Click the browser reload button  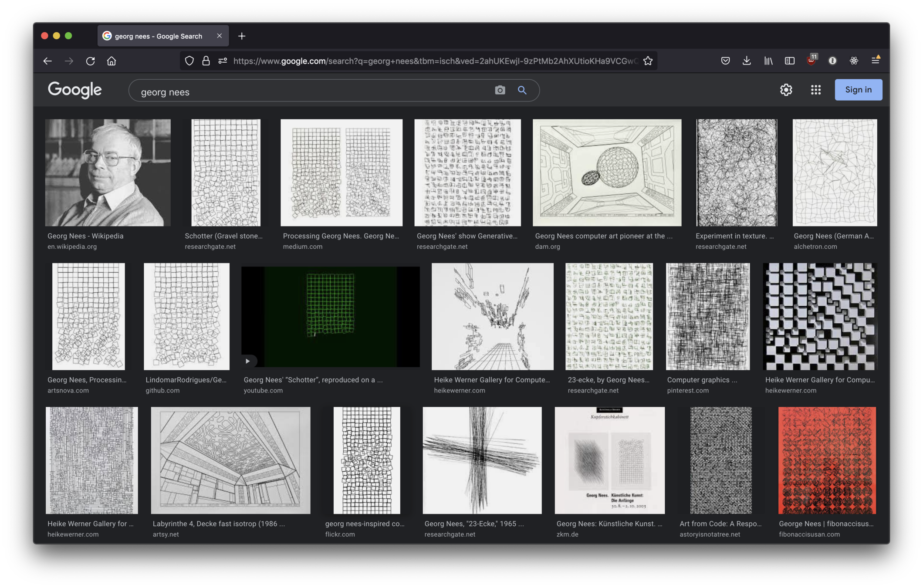90,61
